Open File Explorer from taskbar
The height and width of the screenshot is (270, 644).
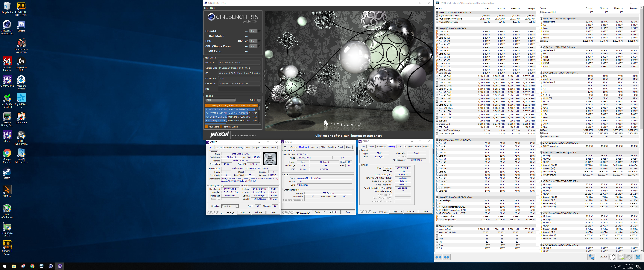tap(14, 266)
